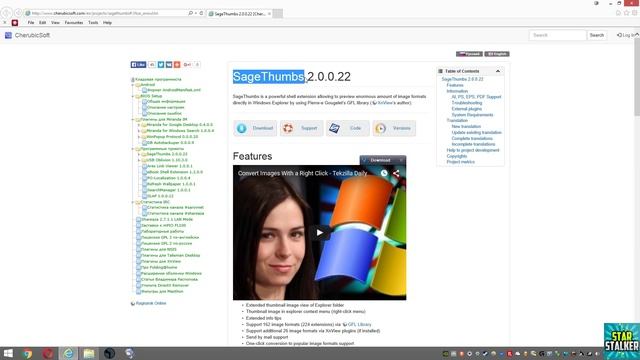The height and width of the screenshot is (360, 640).
Task: Expand WinPopup Protocol tree node
Action: [x=139, y=137]
